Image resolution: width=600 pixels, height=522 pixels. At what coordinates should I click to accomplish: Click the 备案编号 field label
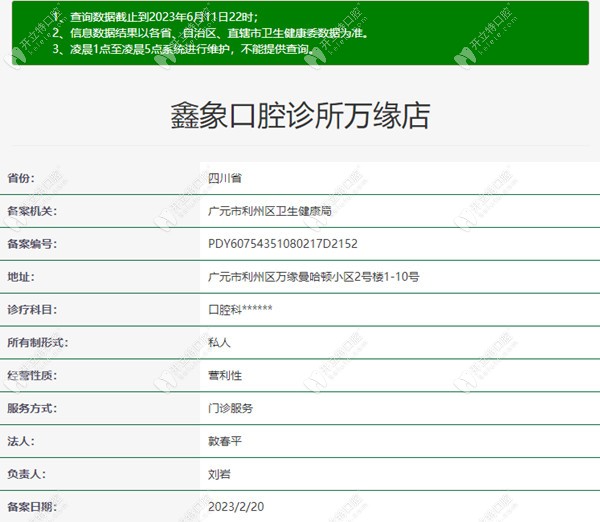click(x=32, y=243)
